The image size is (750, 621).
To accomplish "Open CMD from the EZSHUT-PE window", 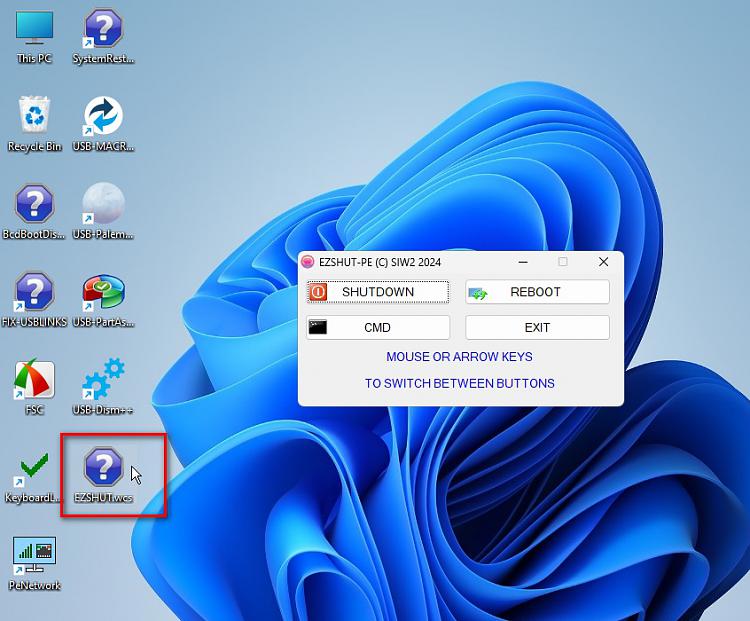I will pos(378,328).
